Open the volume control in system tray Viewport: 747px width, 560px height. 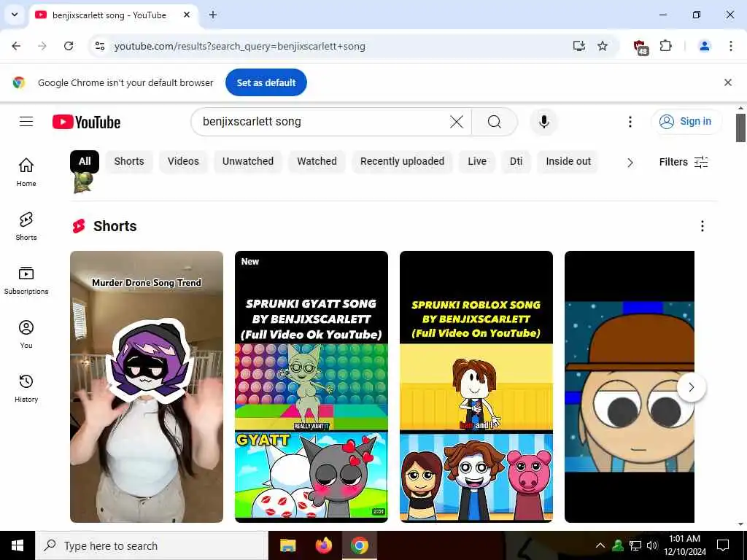pos(651,545)
